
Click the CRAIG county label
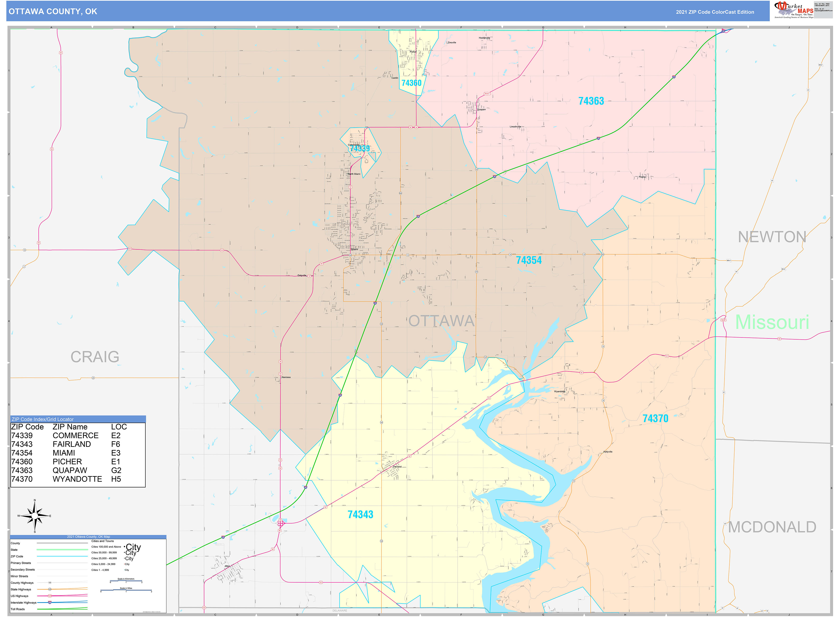coord(95,357)
